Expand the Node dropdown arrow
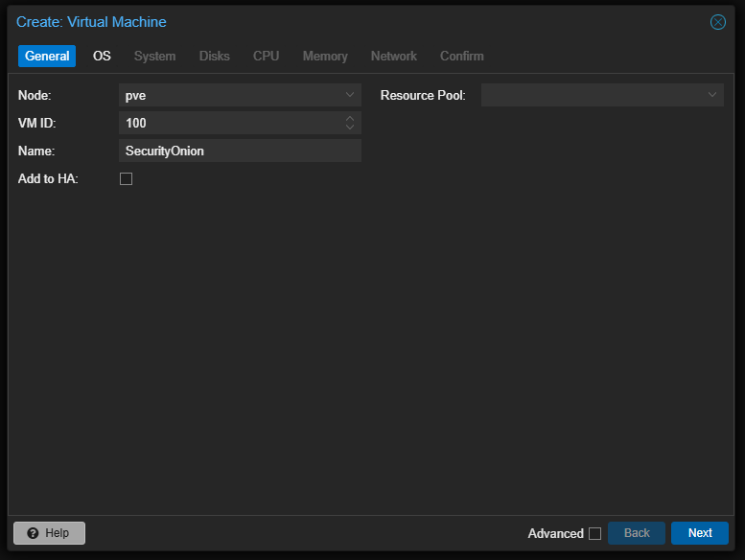 click(350, 95)
